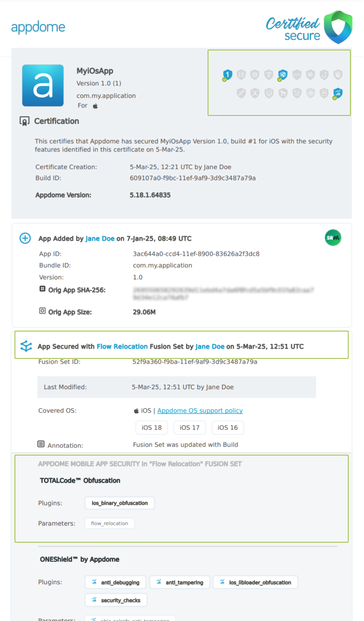This screenshot has width=364, height=621.
Task: Click the grey Trojan horse shield badge
Action: [283, 93]
